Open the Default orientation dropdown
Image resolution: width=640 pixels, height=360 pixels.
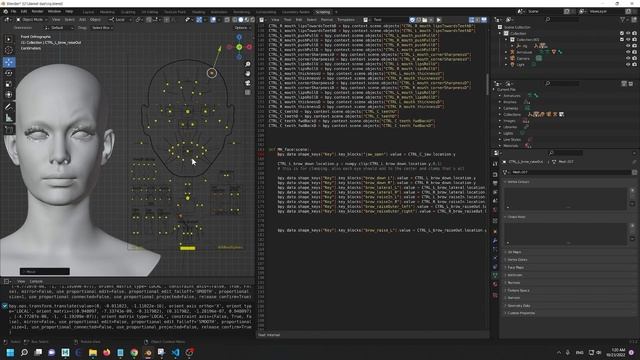coord(59,28)
